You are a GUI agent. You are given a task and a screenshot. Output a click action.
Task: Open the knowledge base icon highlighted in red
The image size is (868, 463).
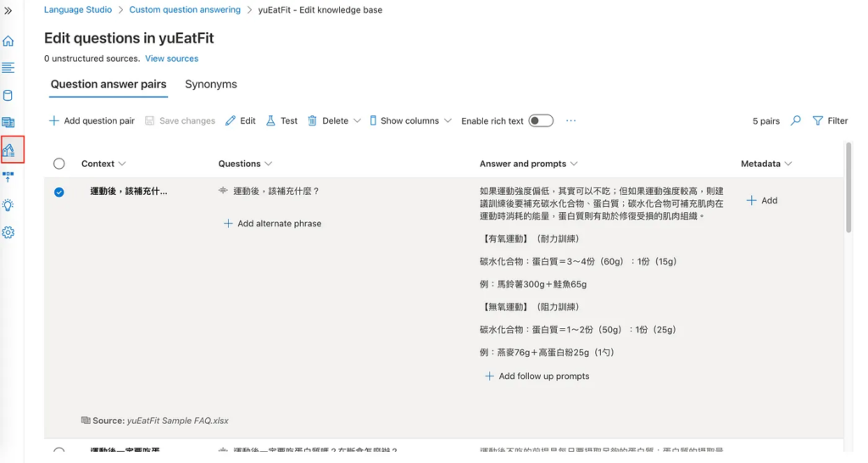pos(9,150)
